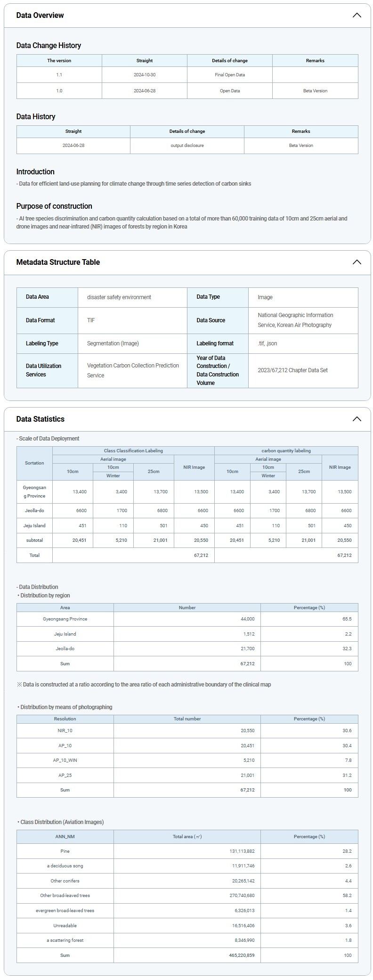Select version 1.1 in Data Change History
Viewport: 373px width, 980px height.
click(59, 75)
